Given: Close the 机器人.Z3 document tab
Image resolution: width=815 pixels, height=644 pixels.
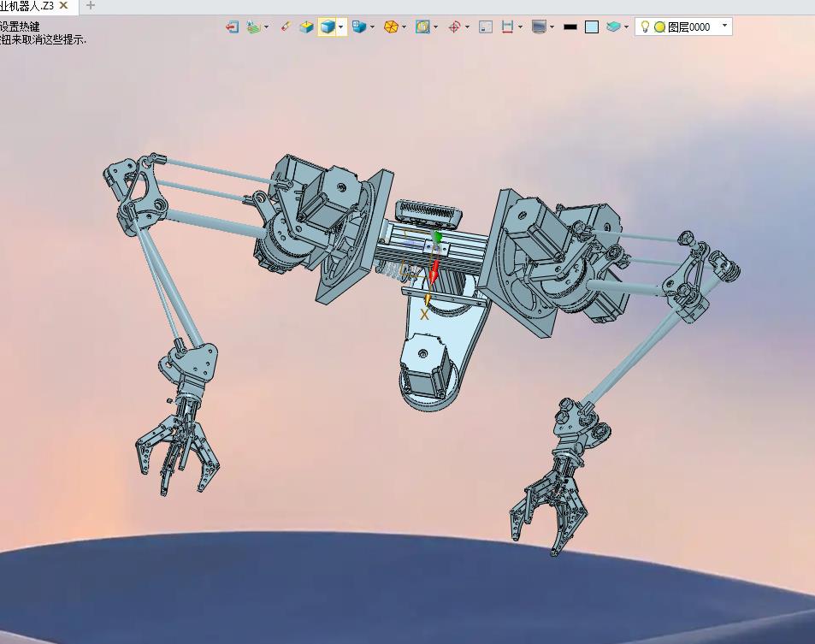Looking at the screenshot, I should click(x=63, y=5).
